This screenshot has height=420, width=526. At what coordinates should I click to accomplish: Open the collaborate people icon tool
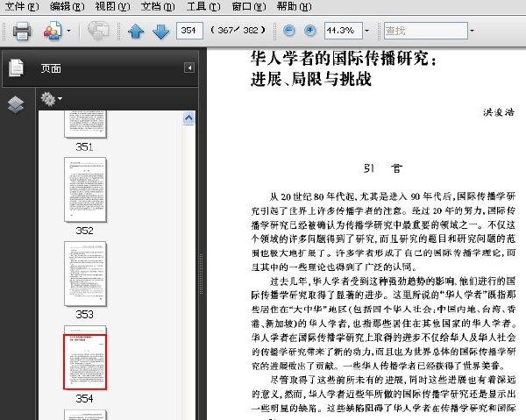[x=53, y=31]
